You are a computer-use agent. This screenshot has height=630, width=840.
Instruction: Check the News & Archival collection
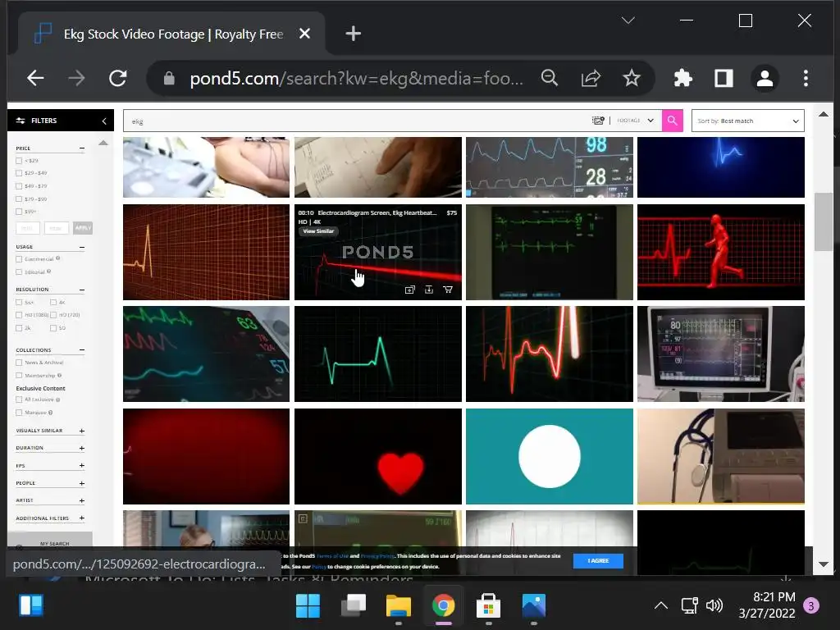tap(20, 363)
